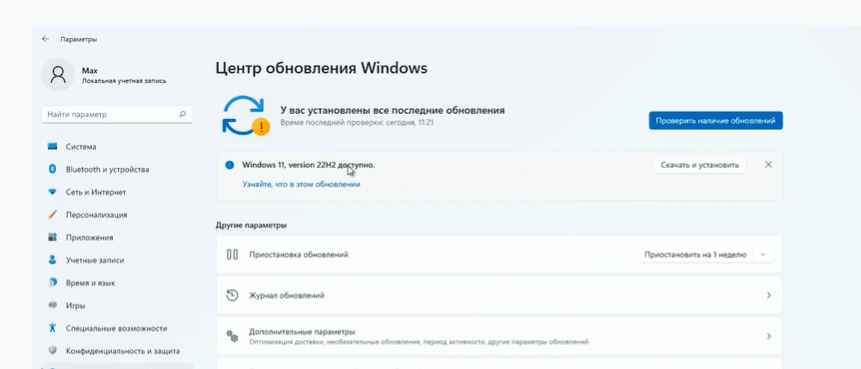
Task: Dismiss the Windows 11 22H2 notice with X
Action: (768, 165)
